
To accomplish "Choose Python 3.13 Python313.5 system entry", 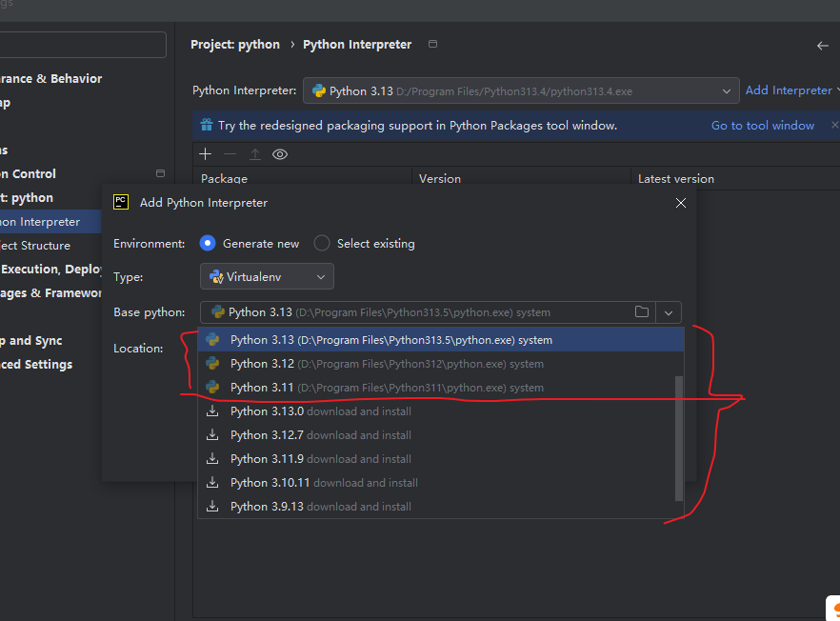I will point(440,340).
